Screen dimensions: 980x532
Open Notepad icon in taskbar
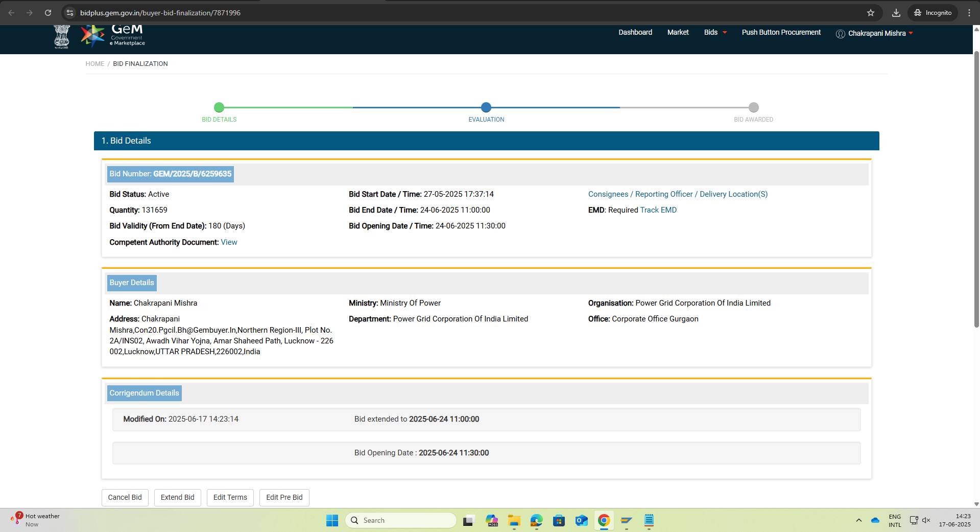tap(649, 520)
